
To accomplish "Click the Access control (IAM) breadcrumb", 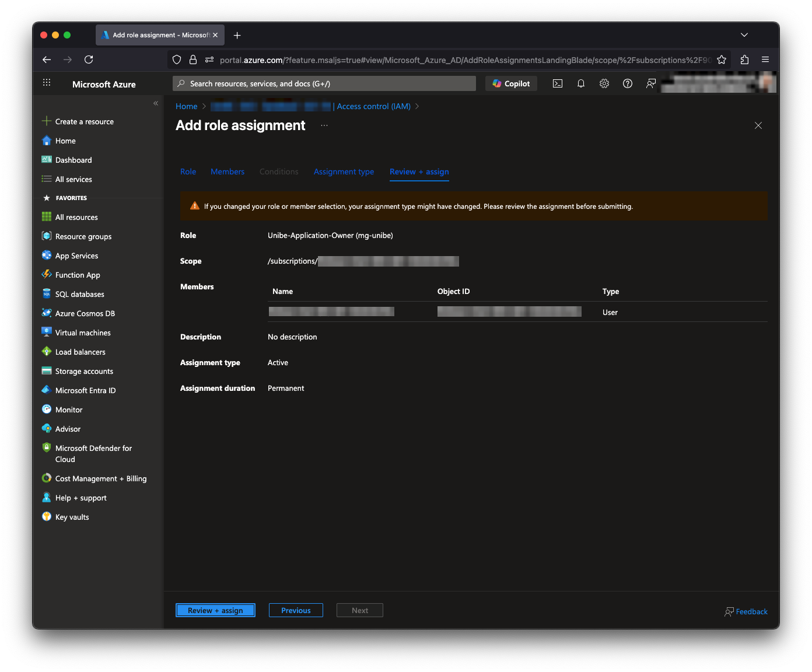I will click(x=373, y=106).
